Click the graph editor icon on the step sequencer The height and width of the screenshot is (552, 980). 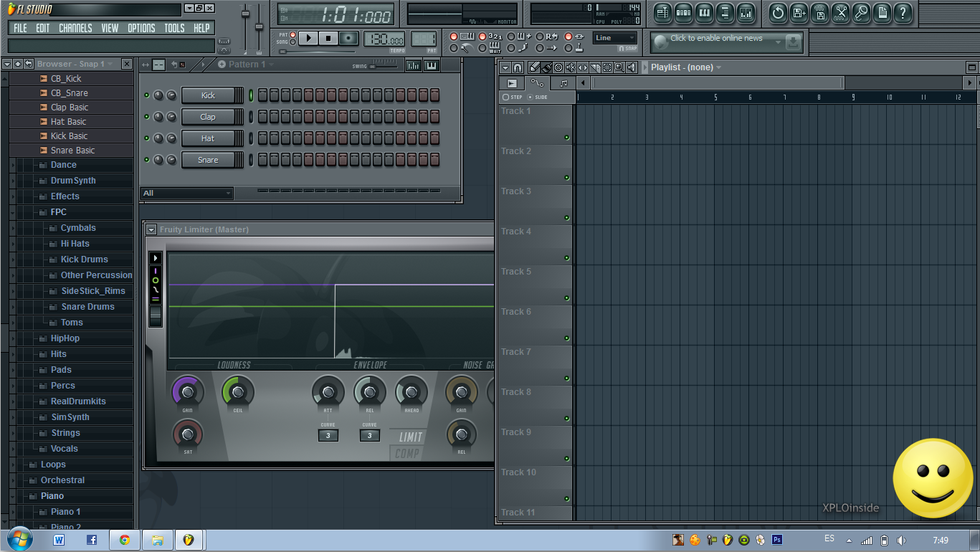pyautogui.click(x=413, y=65)
